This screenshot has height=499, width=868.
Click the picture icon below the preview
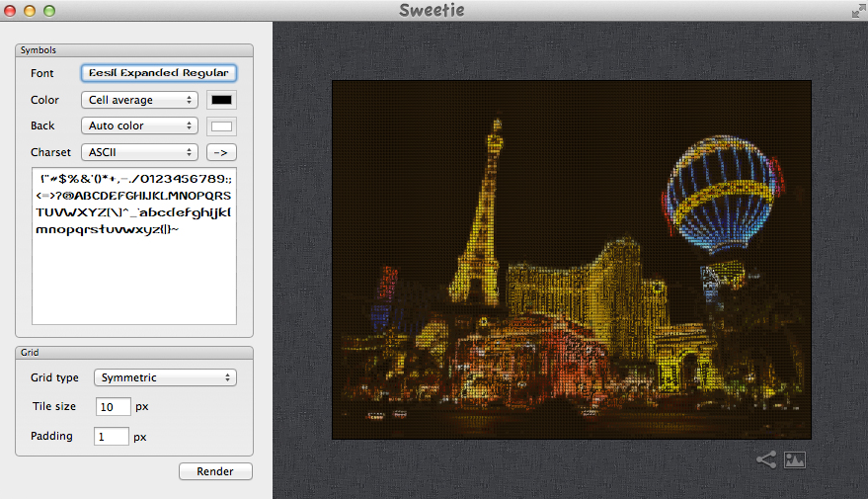tap(795, 459)
